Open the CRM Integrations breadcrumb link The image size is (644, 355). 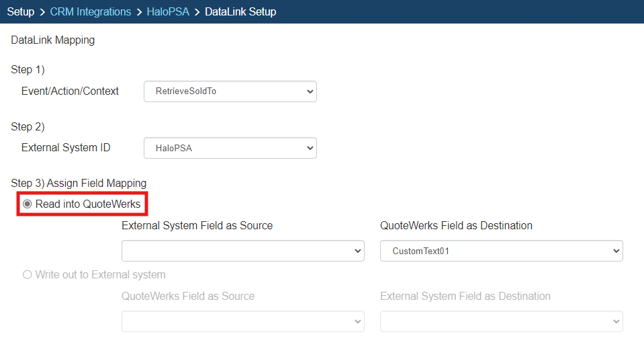90,11
